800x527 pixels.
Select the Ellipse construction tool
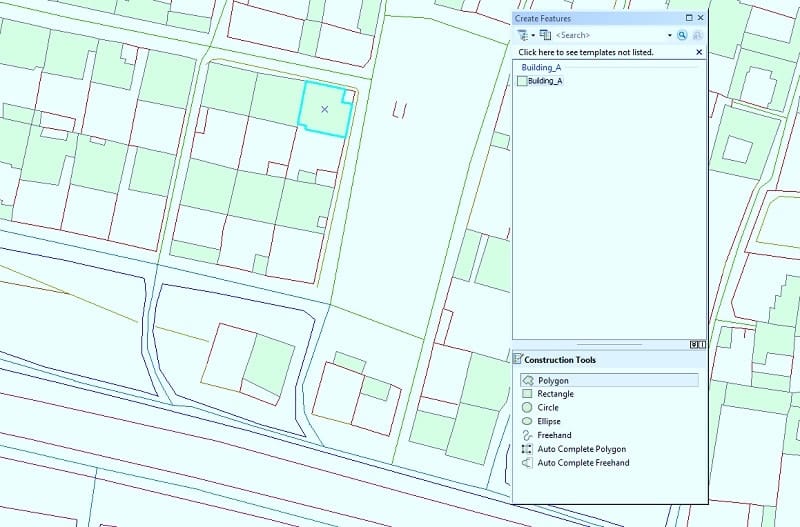pyautogui.click(x=549, y=422)
